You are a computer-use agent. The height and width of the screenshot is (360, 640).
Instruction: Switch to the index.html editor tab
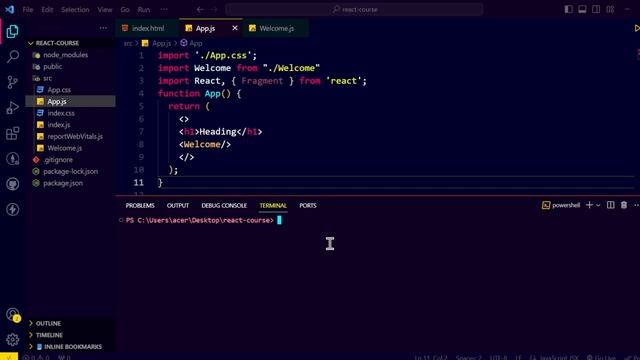(147, 28)
